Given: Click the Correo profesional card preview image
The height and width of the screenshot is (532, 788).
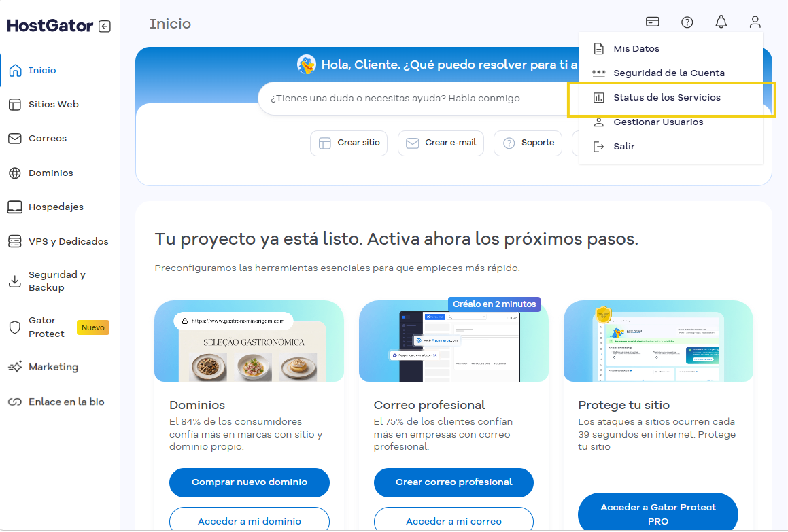Looking at the screenshot, I should [453, 342].
